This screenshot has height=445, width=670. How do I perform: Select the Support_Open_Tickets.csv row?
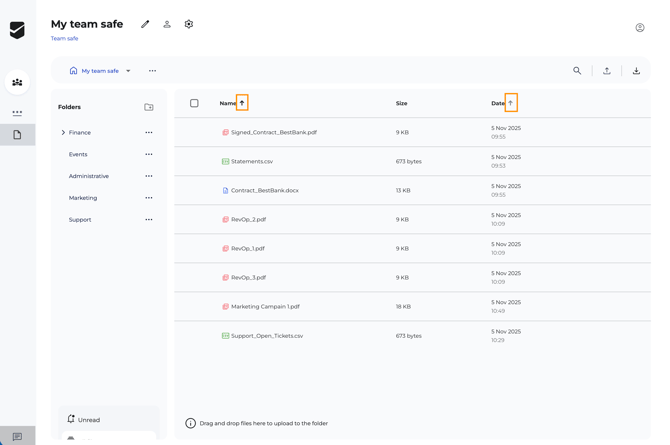(x=266, y=336)
